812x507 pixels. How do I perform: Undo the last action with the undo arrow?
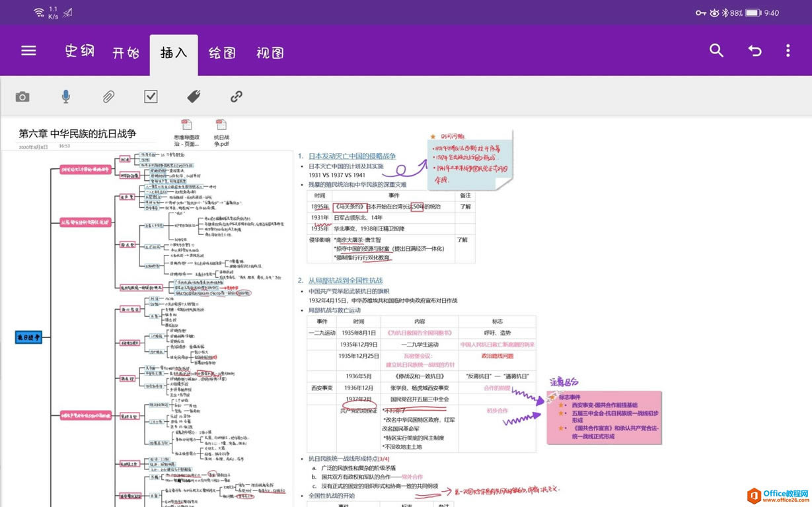pyautogui.click(x=755, y=50)
